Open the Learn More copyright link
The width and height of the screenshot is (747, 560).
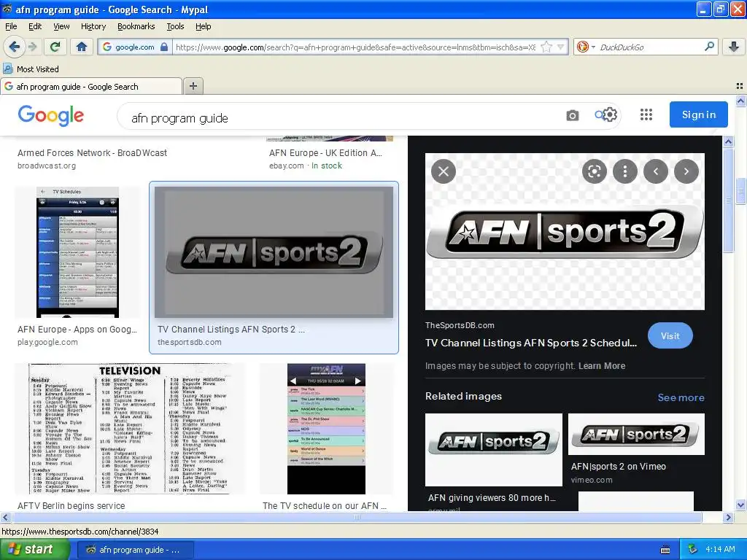tap(602, 366)
